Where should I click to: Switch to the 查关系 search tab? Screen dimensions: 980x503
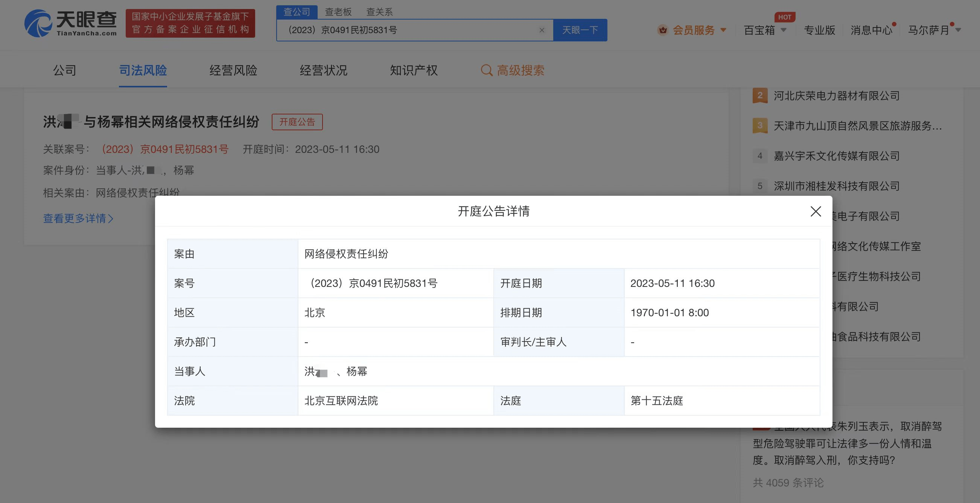pos(379,12)
